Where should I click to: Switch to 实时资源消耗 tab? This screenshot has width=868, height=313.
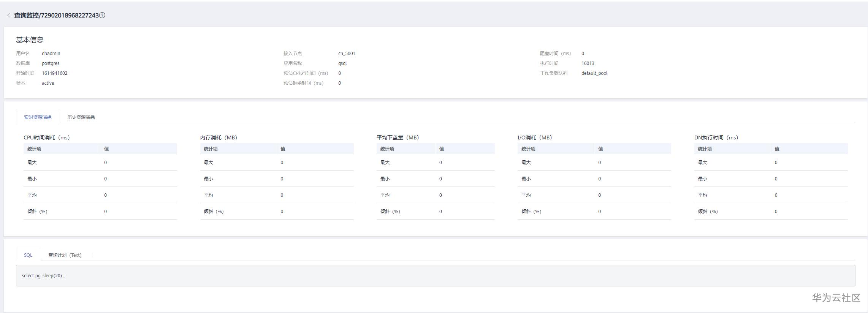click(38, 117)
